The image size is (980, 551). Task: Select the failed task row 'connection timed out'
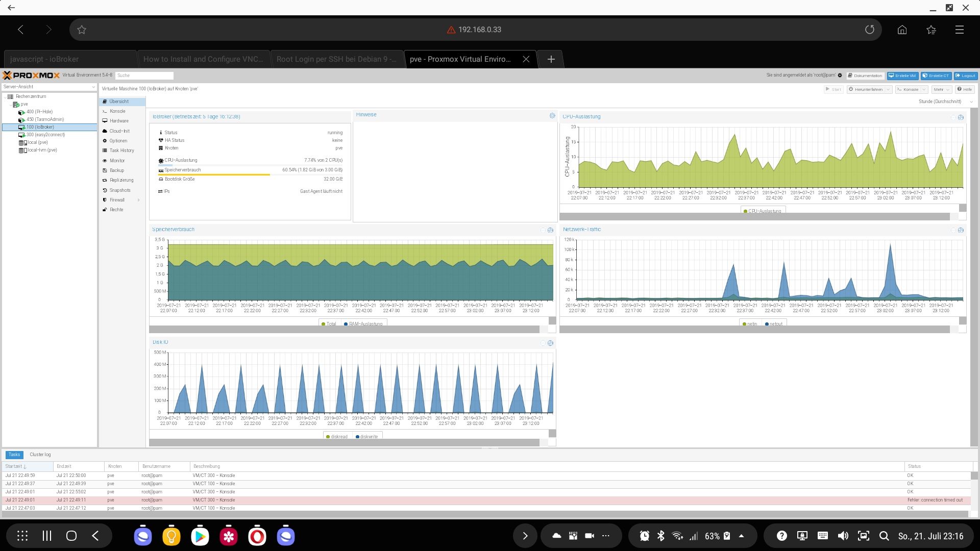point(485,500)
